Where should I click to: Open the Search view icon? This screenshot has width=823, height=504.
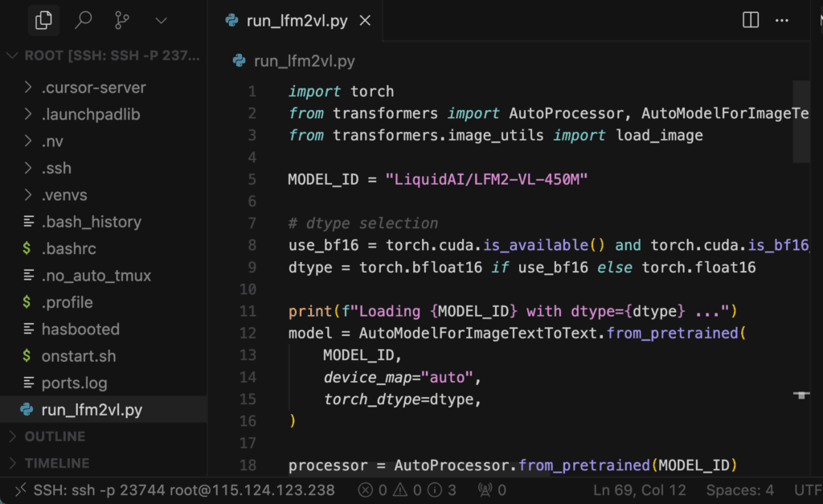point(83,20)
